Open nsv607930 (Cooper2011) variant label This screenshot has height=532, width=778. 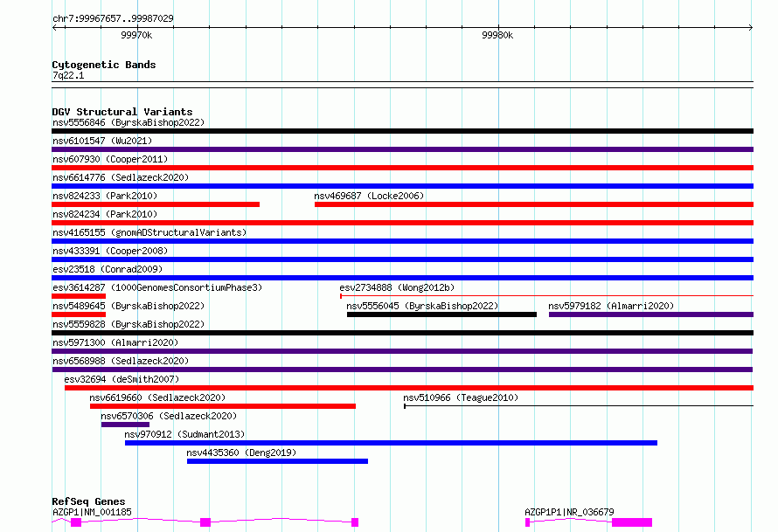click(x=110, y=159)
